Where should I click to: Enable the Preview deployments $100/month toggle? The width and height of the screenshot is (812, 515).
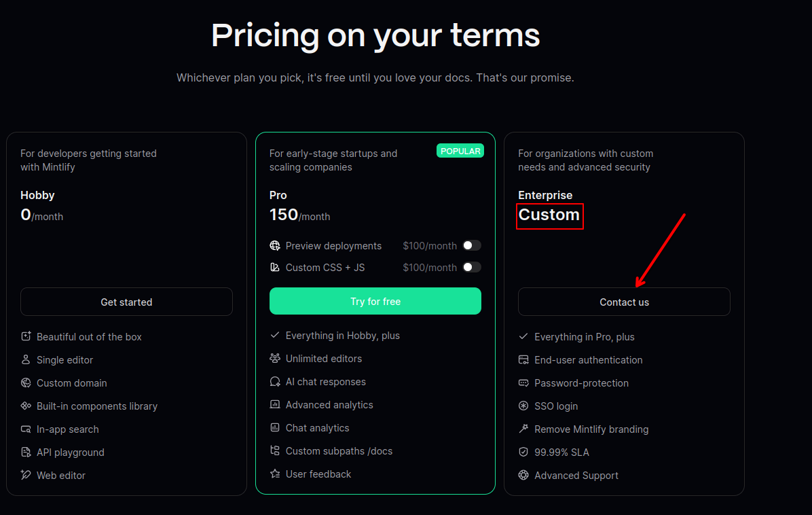coord(472,245)
